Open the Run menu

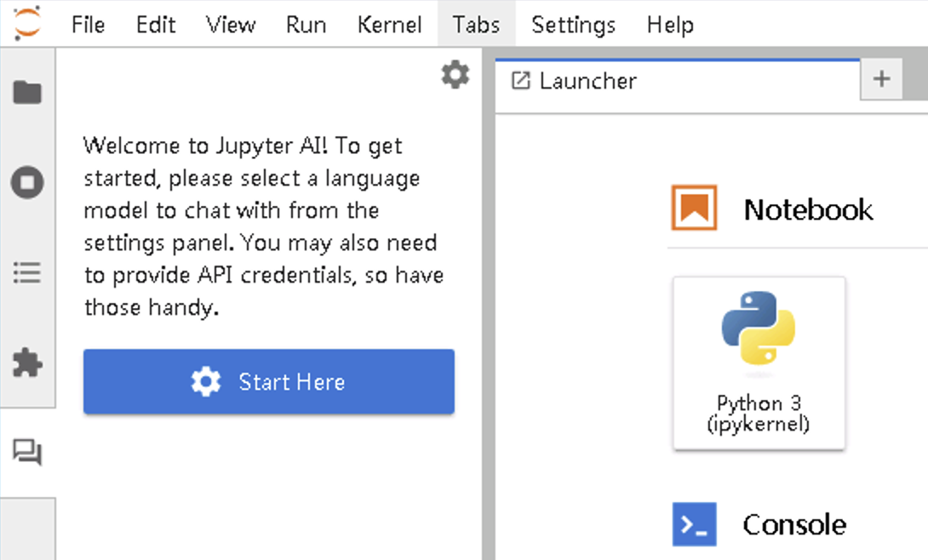tap(306, 25)
